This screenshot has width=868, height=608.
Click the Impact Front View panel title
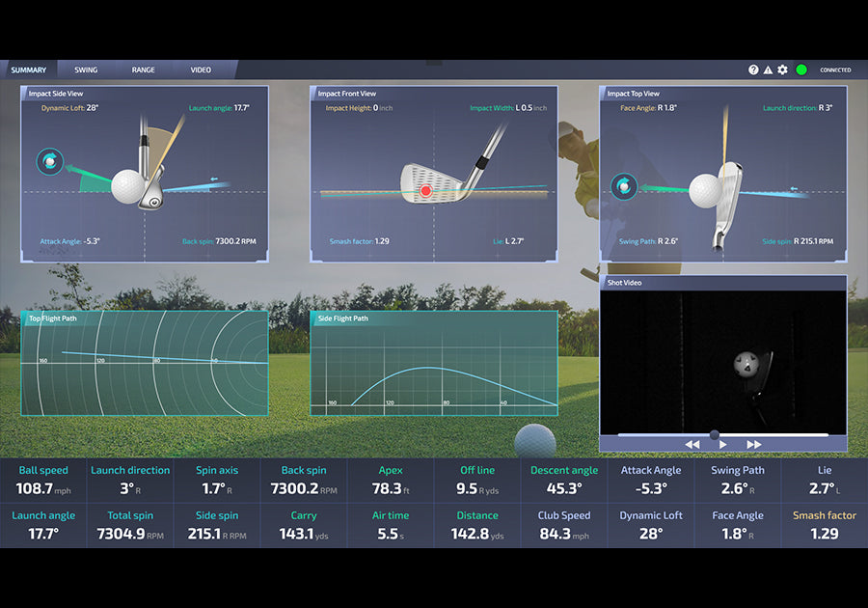pos(346,94)
